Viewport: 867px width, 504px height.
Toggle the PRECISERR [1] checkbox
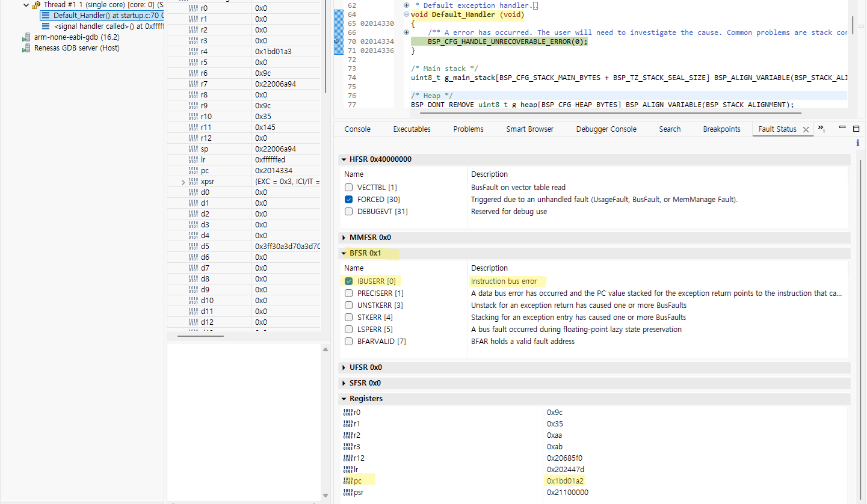coord(349,293)
